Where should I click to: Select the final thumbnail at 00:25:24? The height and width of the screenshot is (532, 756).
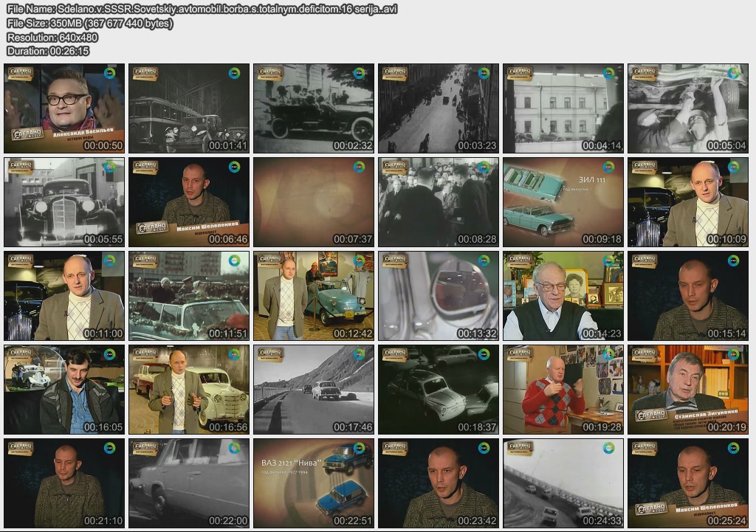pyautogui.click(x=688, y=483)
